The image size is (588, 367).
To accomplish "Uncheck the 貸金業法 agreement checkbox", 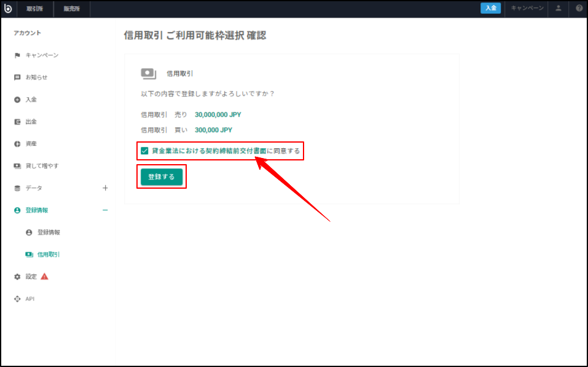I will [144, 151].
